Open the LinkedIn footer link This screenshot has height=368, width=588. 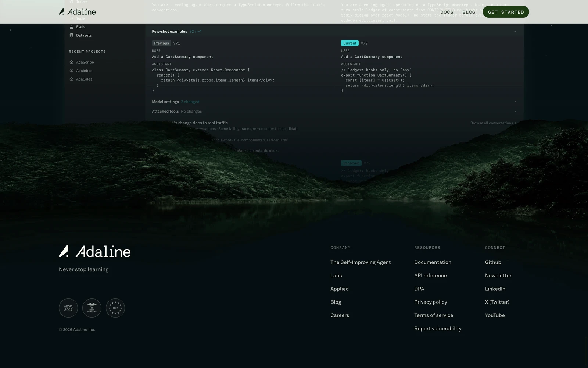point(495,289)
